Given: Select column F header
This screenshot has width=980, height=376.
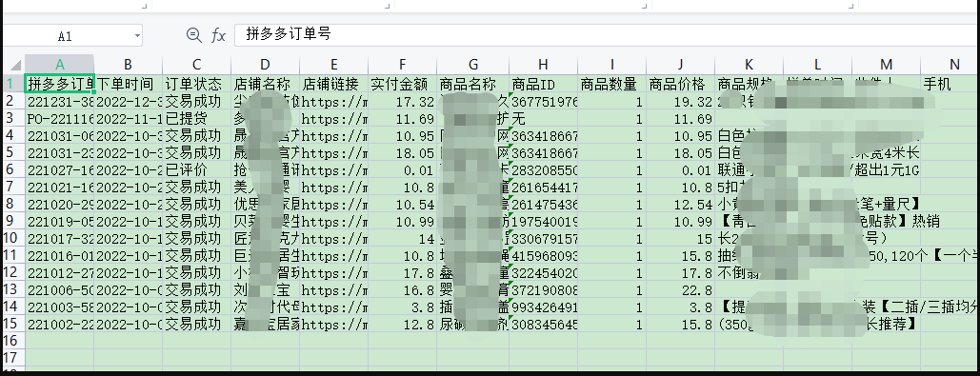Looking at the screenshot, I should click(403, 65).
